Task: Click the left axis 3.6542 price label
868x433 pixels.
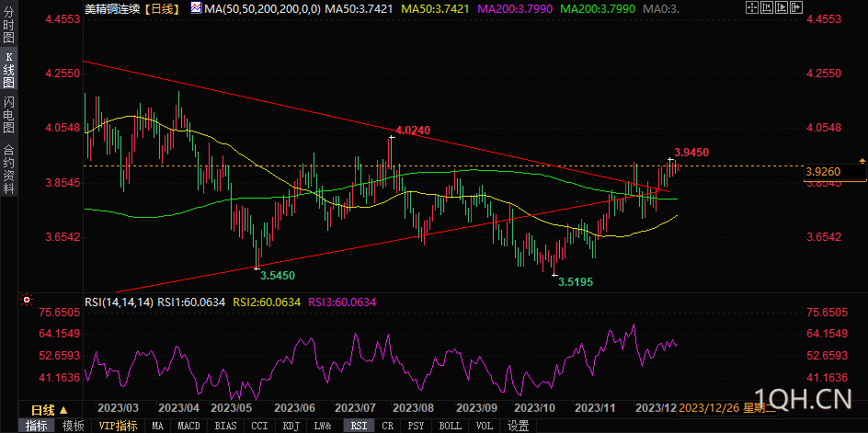Action: click(63, 237)
